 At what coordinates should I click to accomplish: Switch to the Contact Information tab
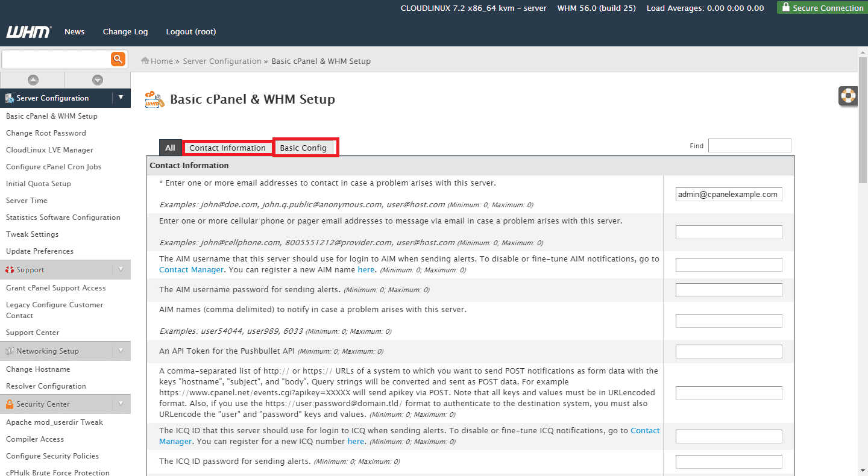(227, 148)
